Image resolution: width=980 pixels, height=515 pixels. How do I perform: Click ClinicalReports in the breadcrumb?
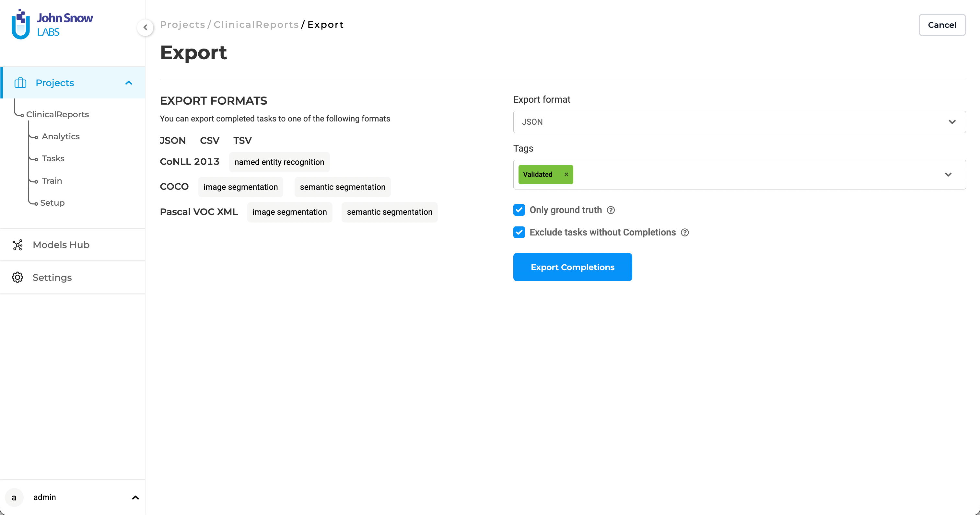(256, 25)
